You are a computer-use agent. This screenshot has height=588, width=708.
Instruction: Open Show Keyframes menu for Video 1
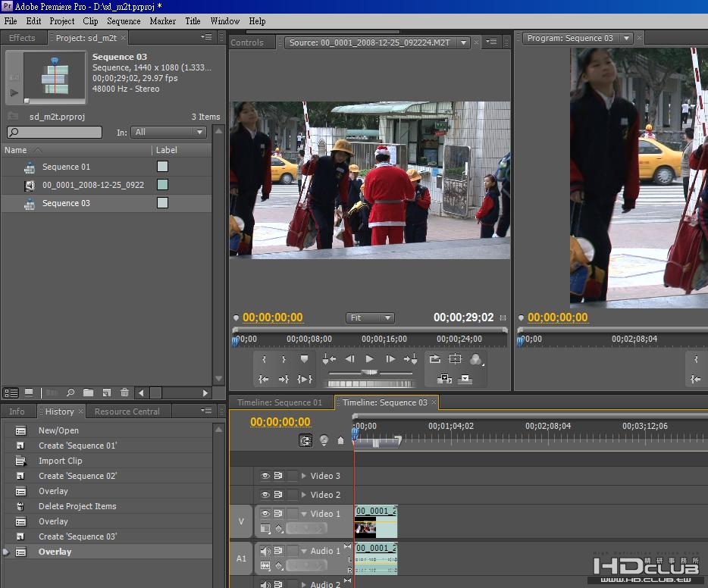[279, 528]
